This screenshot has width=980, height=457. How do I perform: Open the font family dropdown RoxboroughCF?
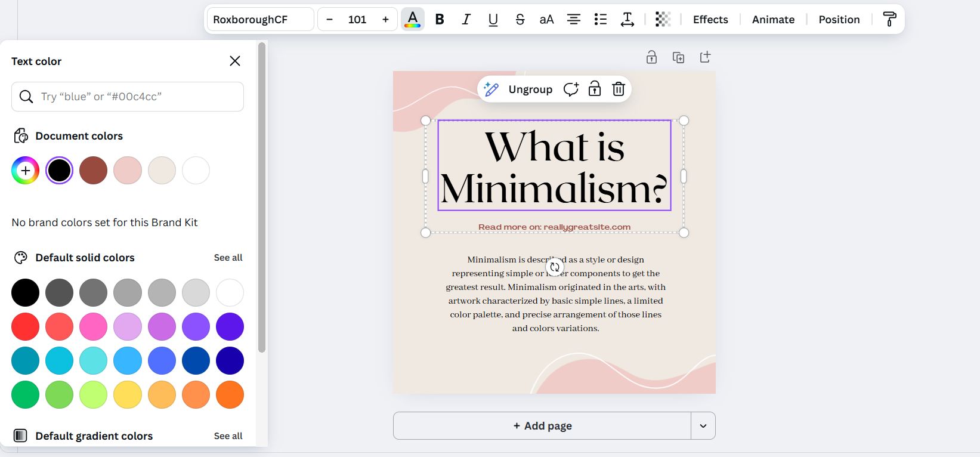tap(260, 20)
